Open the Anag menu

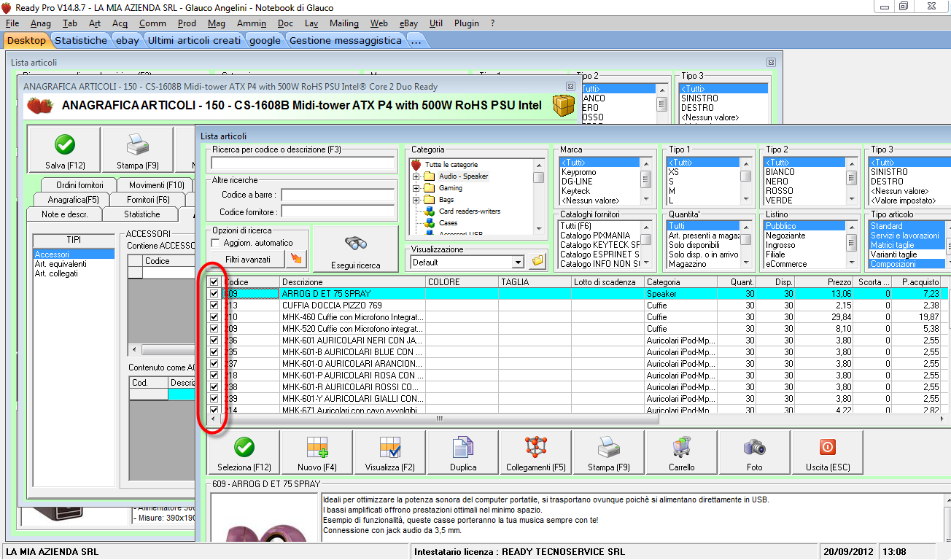tap(41, 23)
